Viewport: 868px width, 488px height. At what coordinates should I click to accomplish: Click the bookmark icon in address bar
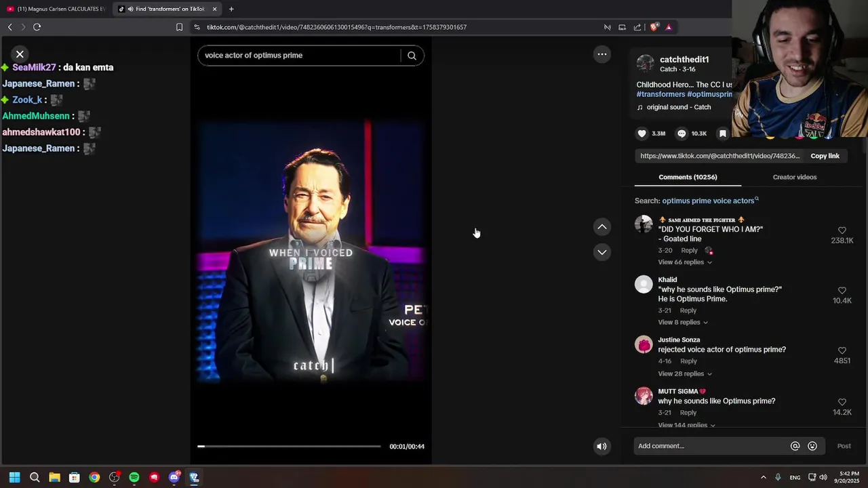pyautogui.click(x=179, y=27)
